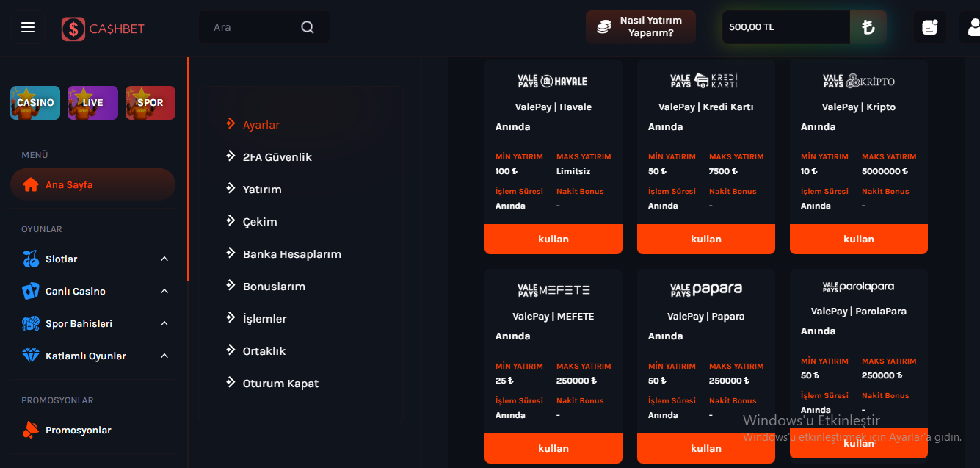
Task: Open the Promosyonlar link in sidebar
Action: pos(78,430)
